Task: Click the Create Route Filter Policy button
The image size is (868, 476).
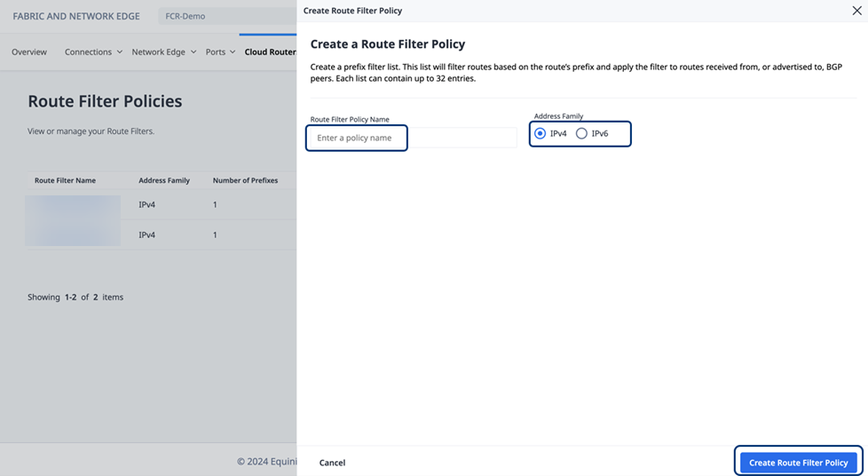Action: click(798, 462)
